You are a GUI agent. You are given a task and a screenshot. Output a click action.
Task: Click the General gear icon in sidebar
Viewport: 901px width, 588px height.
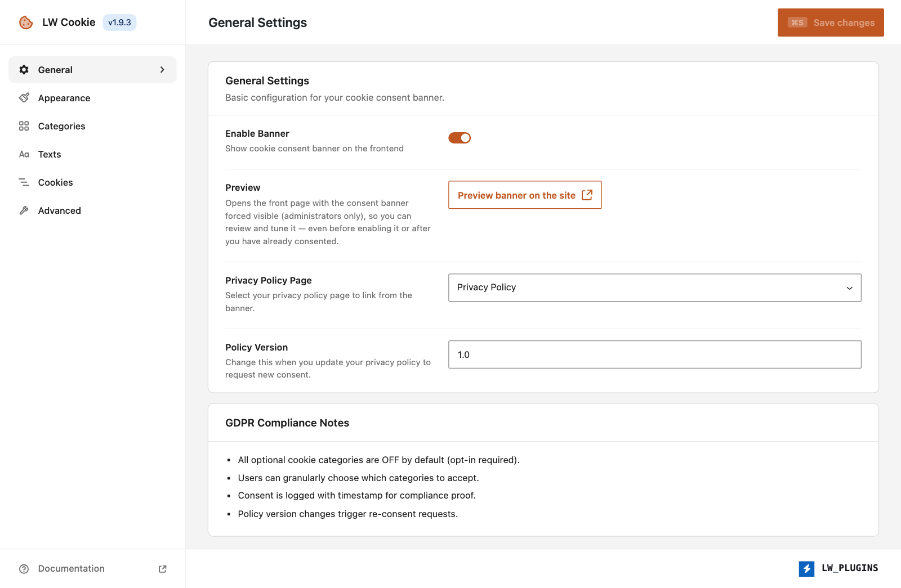tap(24, 70)
